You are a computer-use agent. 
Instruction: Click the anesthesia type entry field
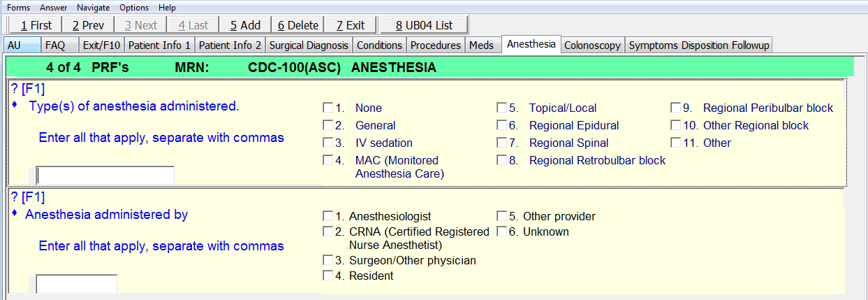click(105, 175)
